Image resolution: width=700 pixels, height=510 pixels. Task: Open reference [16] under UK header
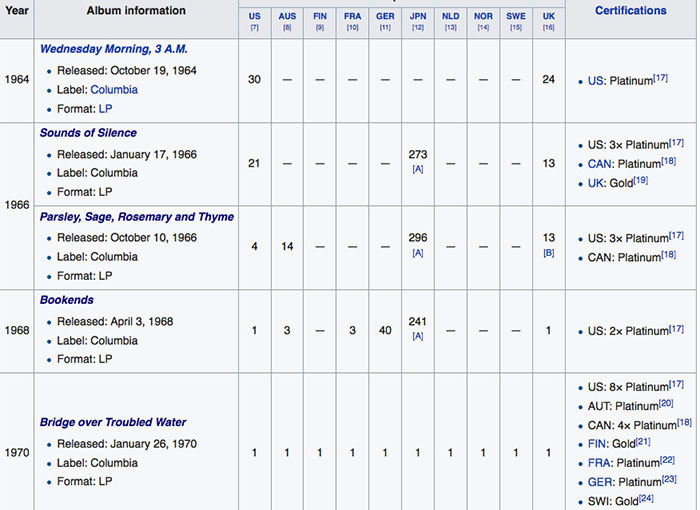coord(549,28)
